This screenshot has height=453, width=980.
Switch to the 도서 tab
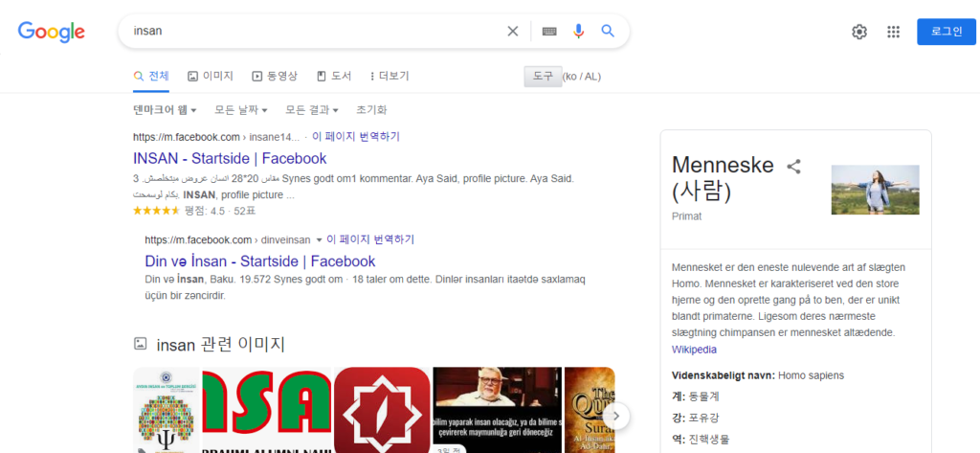click(334, 77)
